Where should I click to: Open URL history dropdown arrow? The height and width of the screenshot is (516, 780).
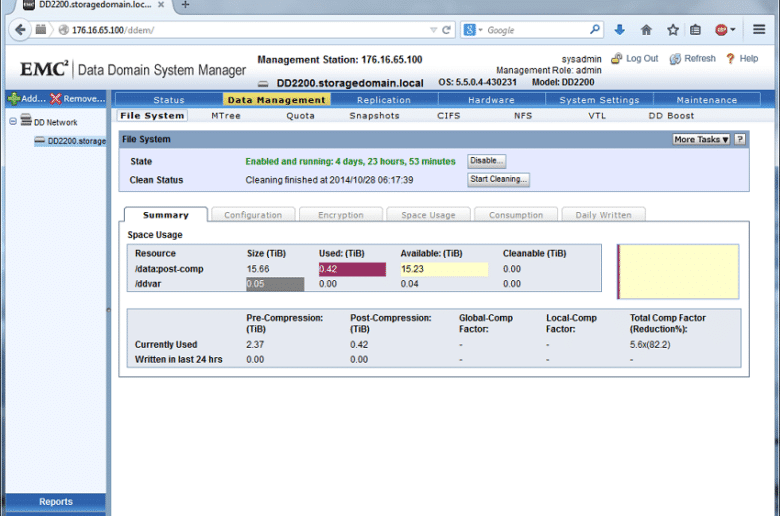pyautogui.click(x=433, y=30)
